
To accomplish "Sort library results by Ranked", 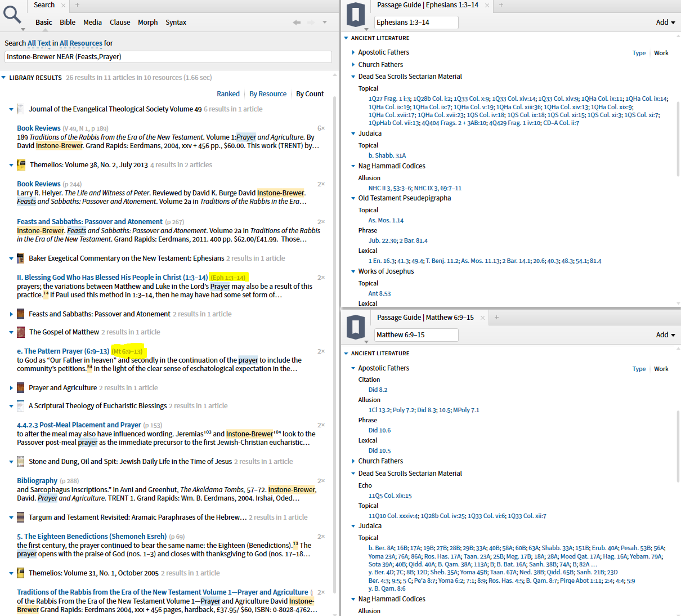I will pos(228,94).
